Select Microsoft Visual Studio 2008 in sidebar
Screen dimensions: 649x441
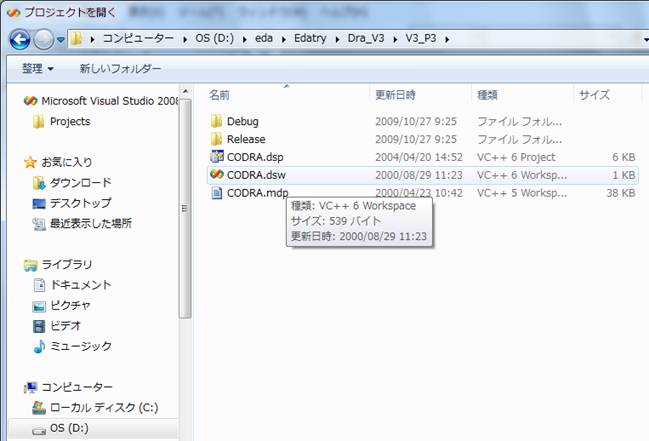pyautogui.click(x=110, y=101)
